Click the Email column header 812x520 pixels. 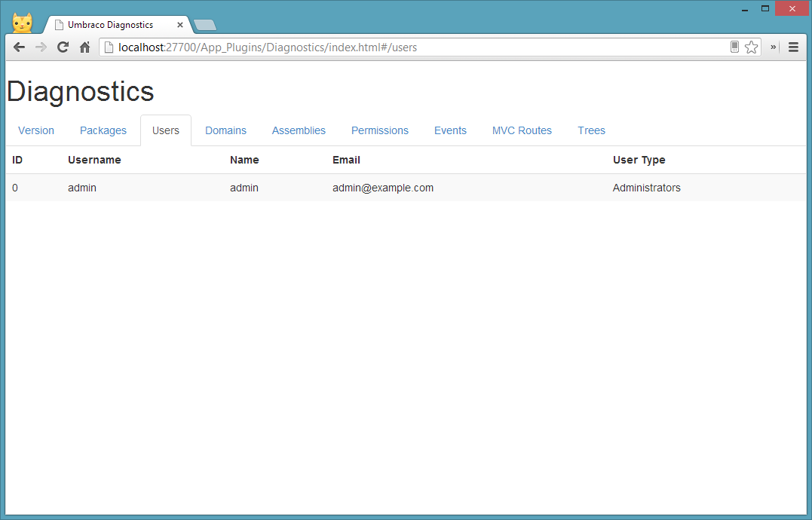(x=347, y=160)
